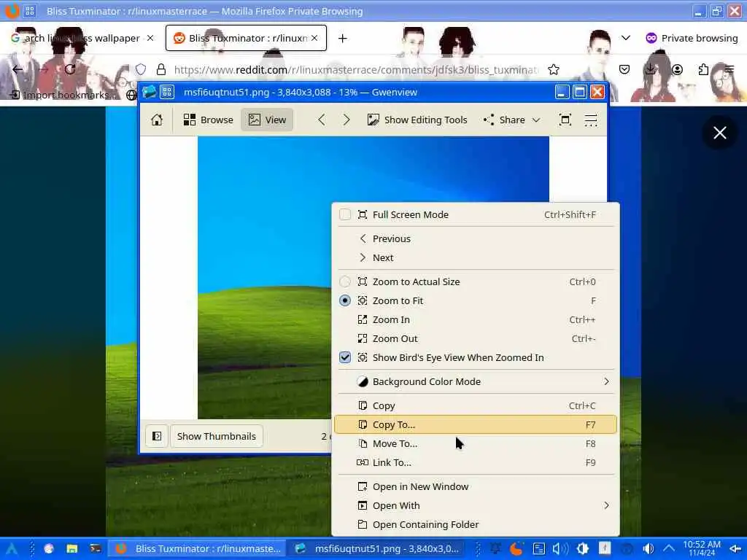Go to previous image using toolbar left arrow
This screenshot has height=560, width=747.
point(322,120)
